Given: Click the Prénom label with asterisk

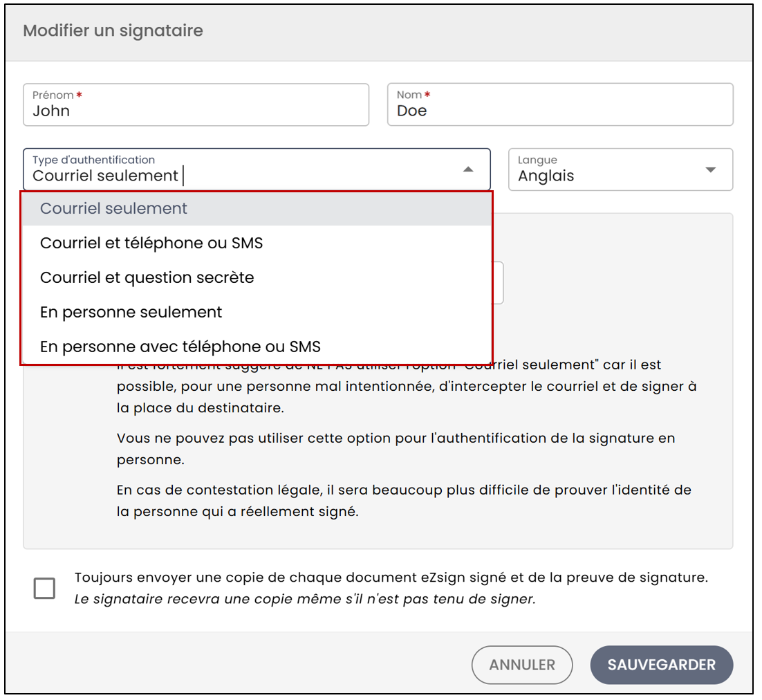Looking at the screenshot, I should click(57, 95).
